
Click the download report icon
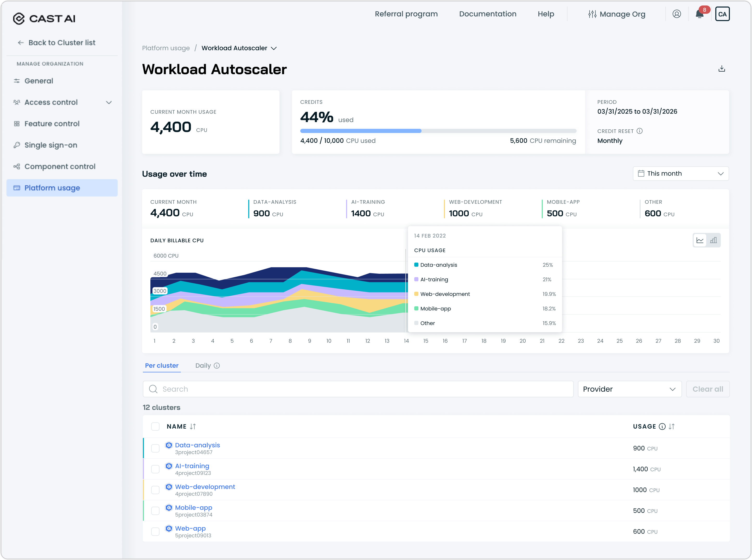pos(722,69)
